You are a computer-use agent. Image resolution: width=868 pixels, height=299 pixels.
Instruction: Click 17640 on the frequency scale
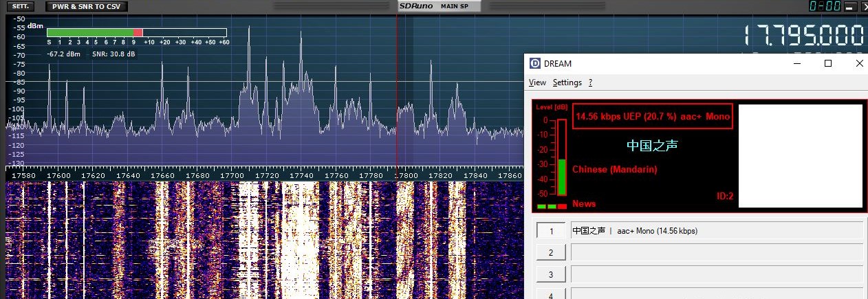tap(128, 176)
